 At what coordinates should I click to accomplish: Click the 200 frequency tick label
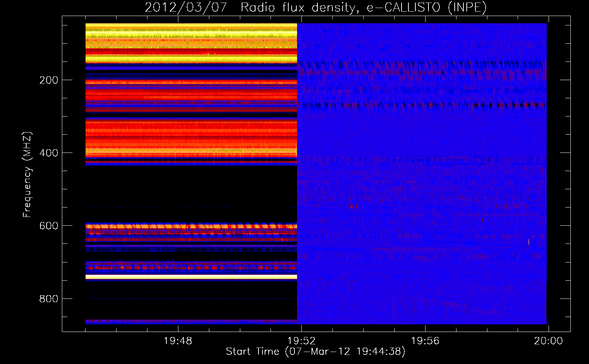[49, 80]
